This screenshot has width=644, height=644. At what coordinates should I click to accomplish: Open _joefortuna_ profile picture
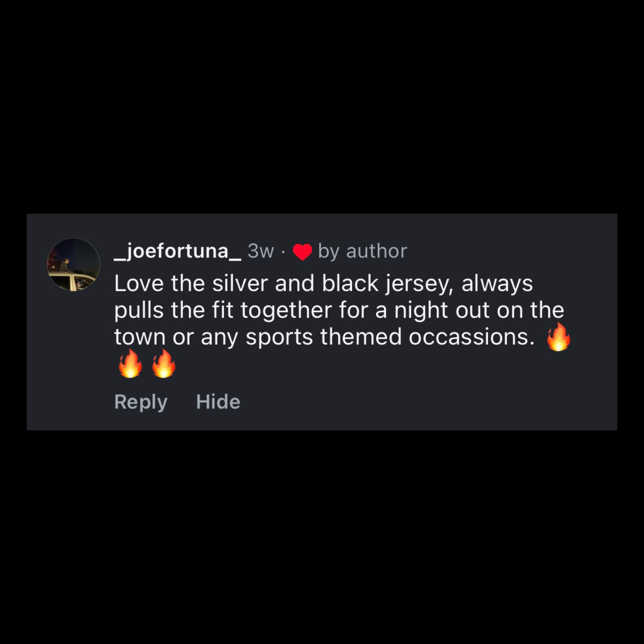click(x=73, y=264)
